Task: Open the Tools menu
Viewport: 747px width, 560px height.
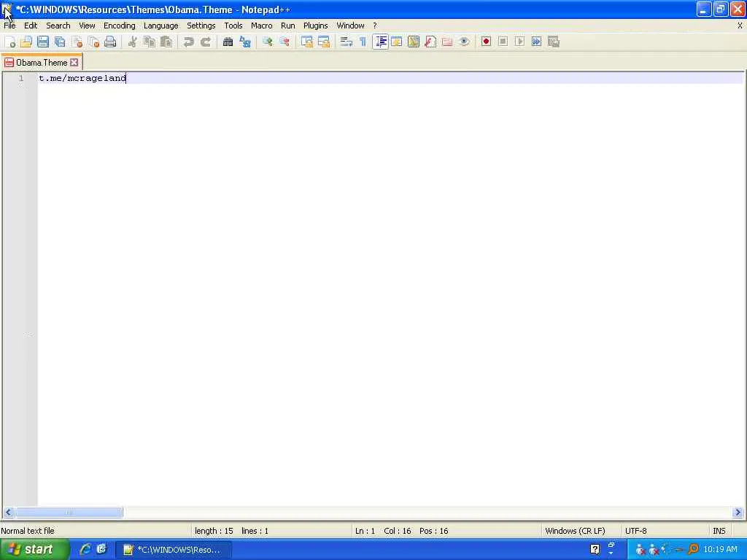Action: tap(233, 26)
